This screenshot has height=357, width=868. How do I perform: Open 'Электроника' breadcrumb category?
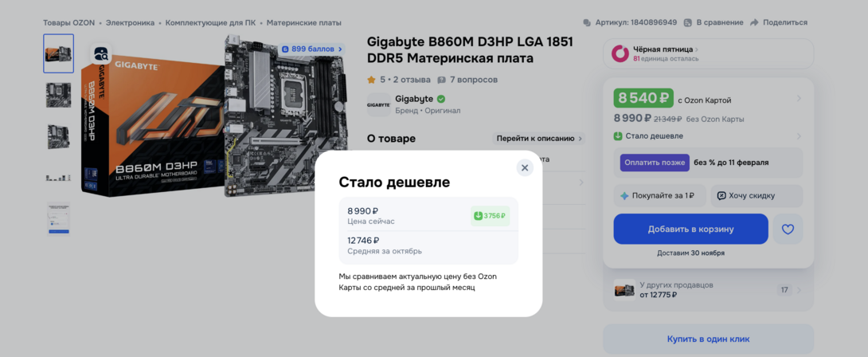click(130, 23)
